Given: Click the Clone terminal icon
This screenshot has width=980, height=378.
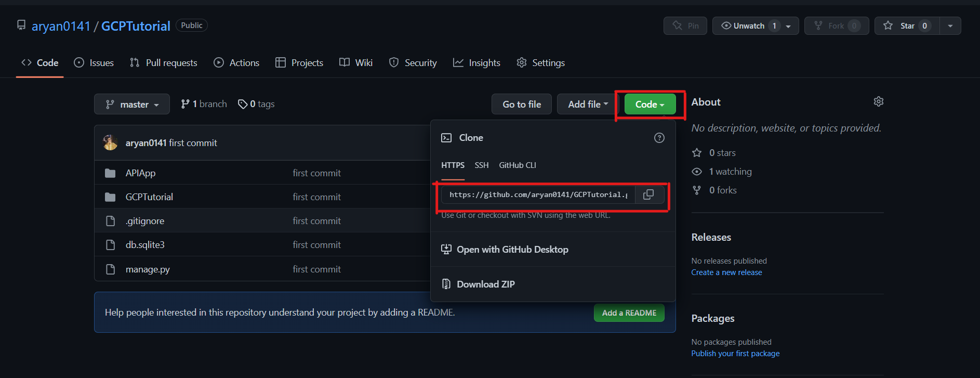Looking at the screenshot, I should (446, 138).
